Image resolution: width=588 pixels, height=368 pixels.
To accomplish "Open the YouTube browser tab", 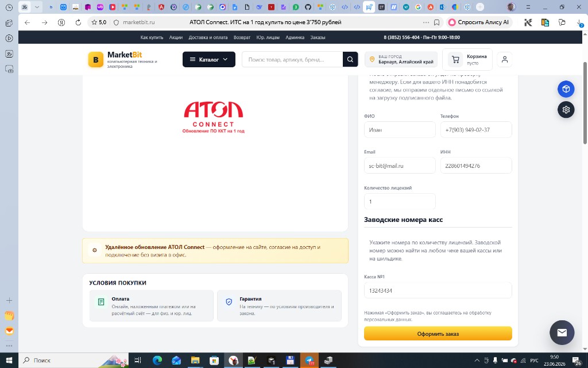I will tap(112, 7).
